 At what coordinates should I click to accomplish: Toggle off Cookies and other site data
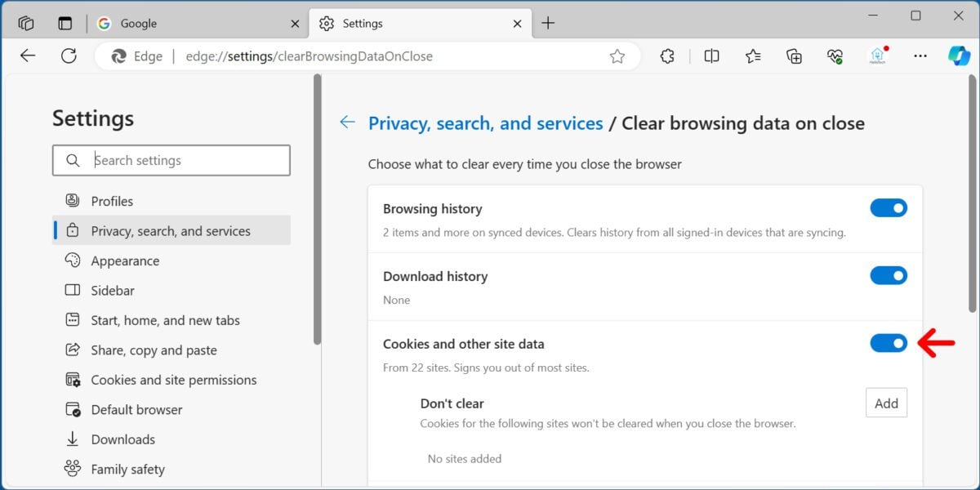click(x=889, y=343)
